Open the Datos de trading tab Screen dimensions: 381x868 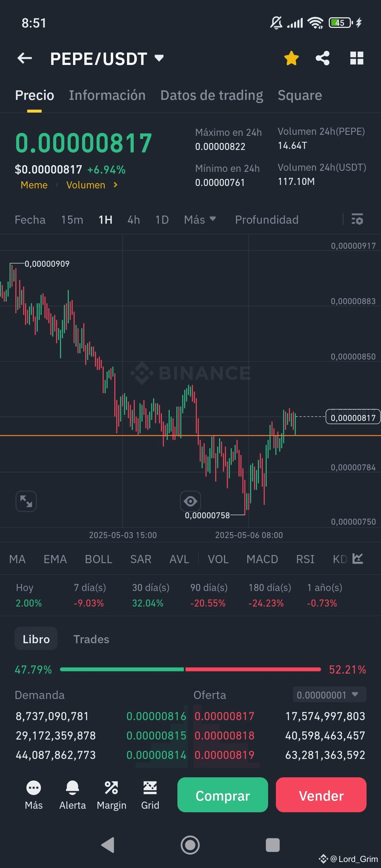pyautogui.click(x=212, y=95)
